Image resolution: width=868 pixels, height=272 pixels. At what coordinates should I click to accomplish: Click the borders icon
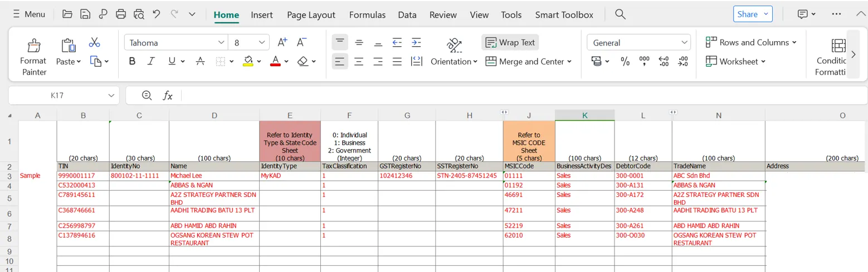click(x=221, y=61)
